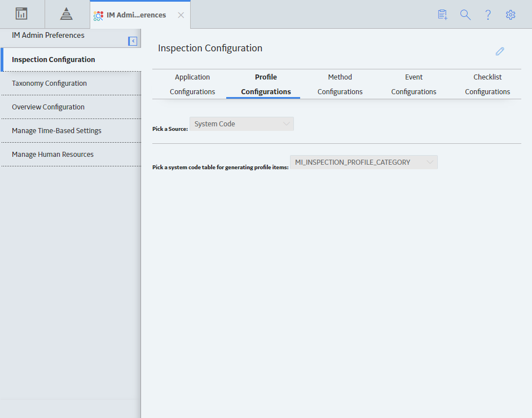532x418 pixels.
Task: Click the Inspection Configuration page title
Action: pyautogui.click(x=210, y=48)
